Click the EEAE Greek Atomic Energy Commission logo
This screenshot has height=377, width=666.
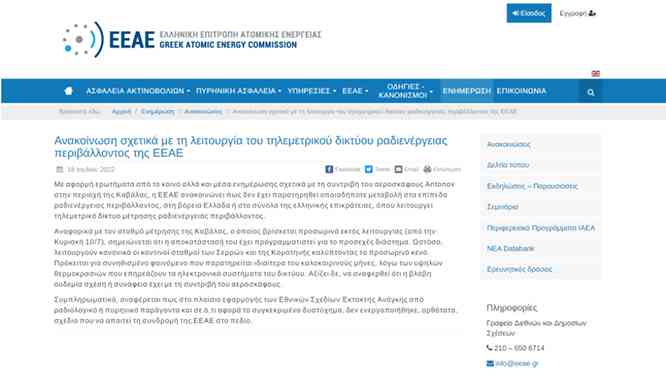[x=192, y=39]
